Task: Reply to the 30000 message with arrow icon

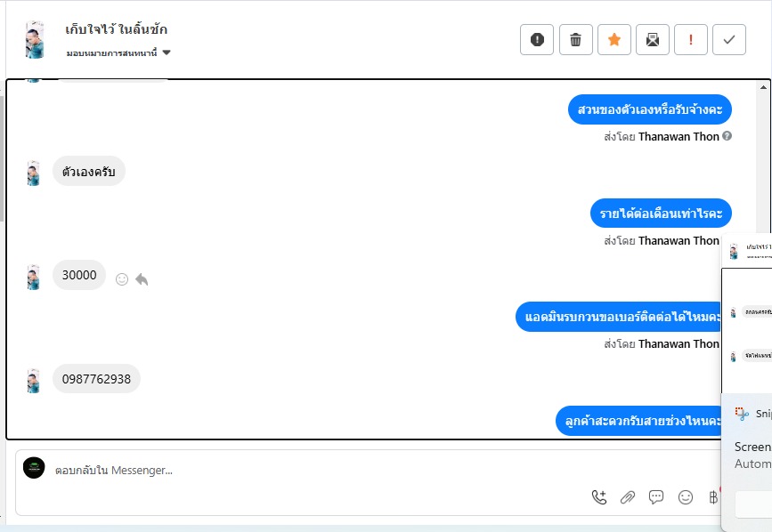Action: [142, 279]
